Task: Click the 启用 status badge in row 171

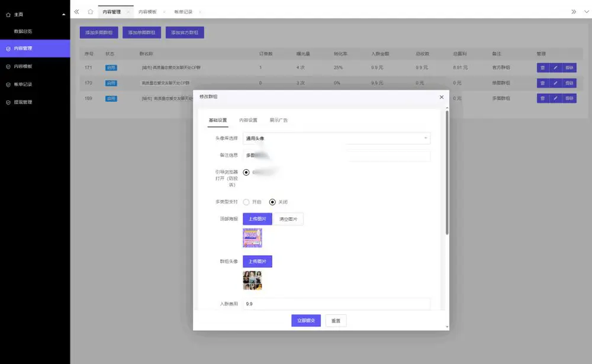Action: tap(111, 67)
